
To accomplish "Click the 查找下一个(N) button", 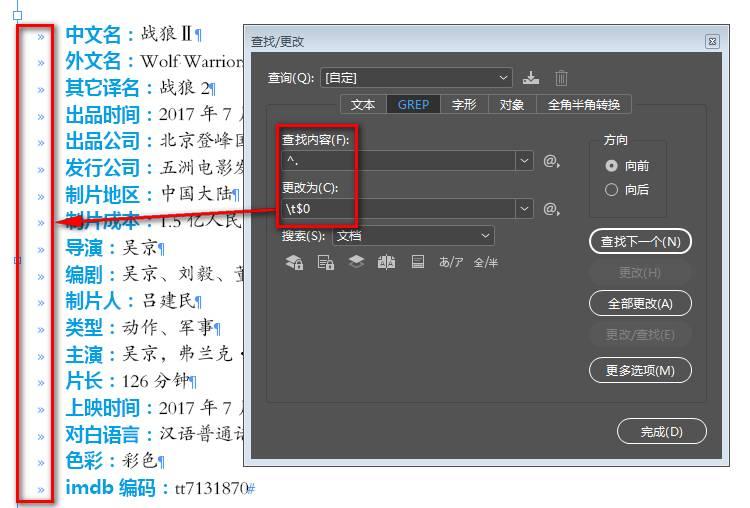I will tap(640, 242).
